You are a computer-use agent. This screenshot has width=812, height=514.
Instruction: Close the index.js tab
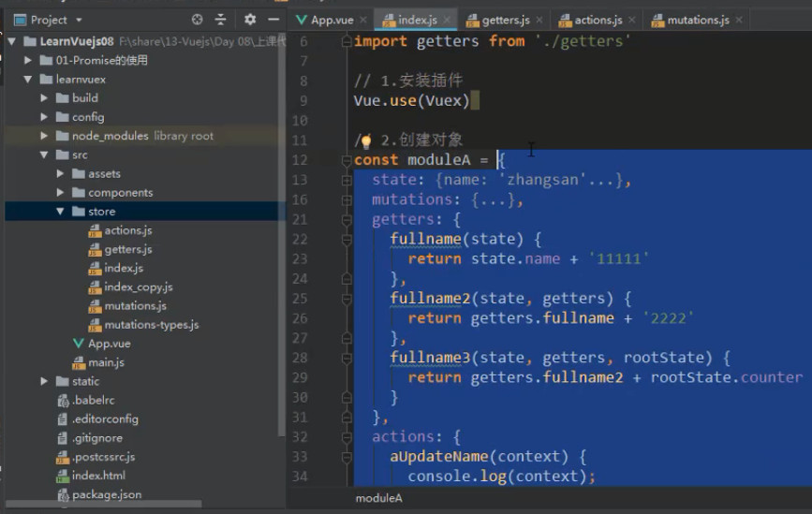447,21
